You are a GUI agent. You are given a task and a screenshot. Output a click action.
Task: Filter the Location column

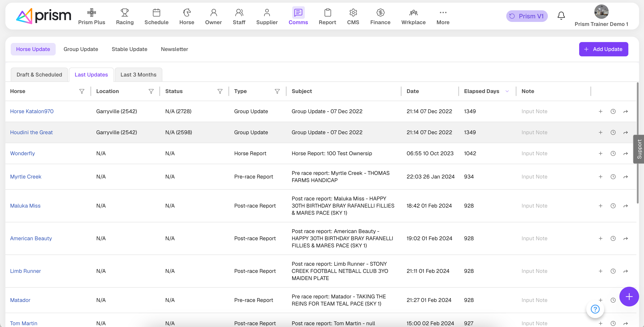point(151,91)
